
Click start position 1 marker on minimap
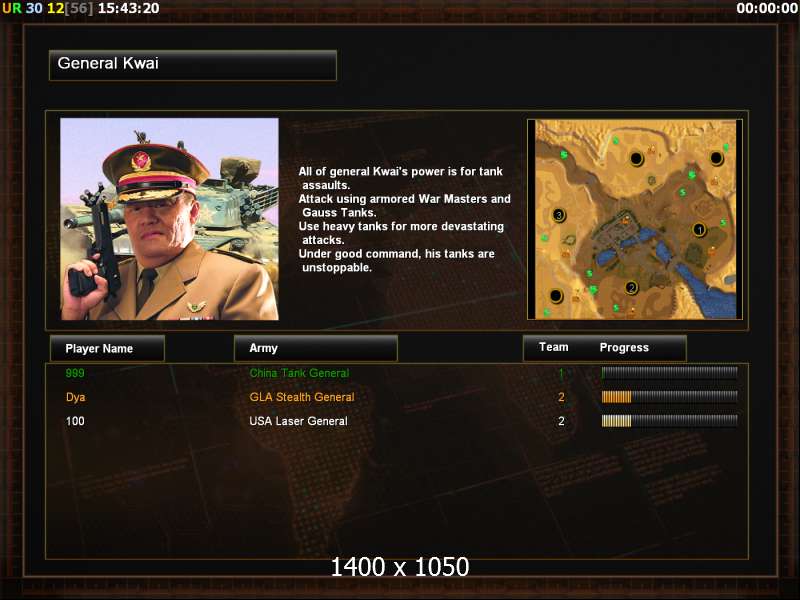click(x=699, y=230)
